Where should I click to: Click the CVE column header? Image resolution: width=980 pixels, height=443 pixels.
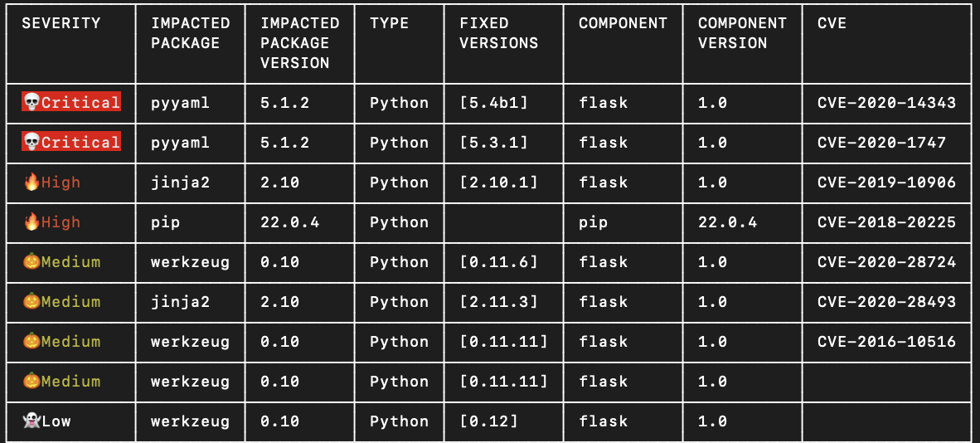point(832,23)
